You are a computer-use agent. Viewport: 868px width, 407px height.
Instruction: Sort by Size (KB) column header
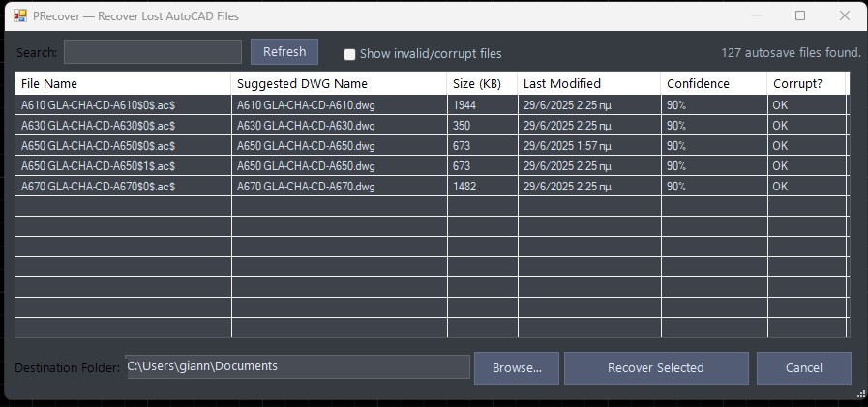click(x=482, y=84)
